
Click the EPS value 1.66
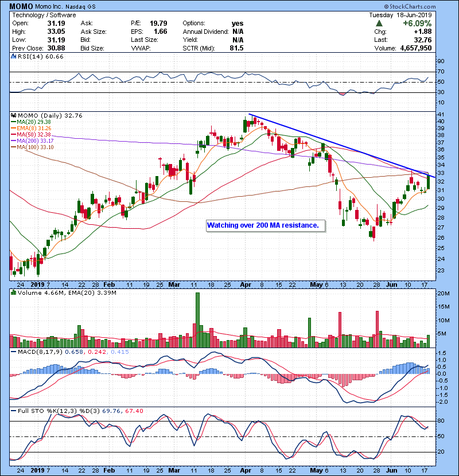(161, 32)
